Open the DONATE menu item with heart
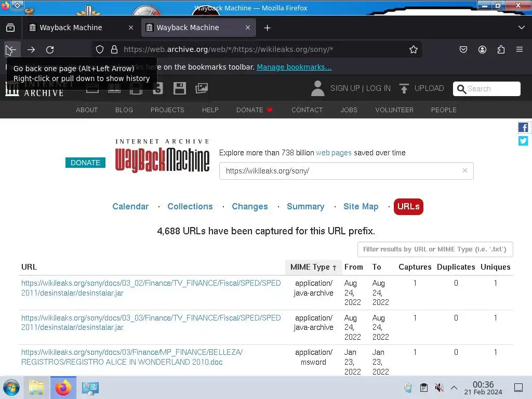Viewport: 532px width, 399px height. (255, 110)
